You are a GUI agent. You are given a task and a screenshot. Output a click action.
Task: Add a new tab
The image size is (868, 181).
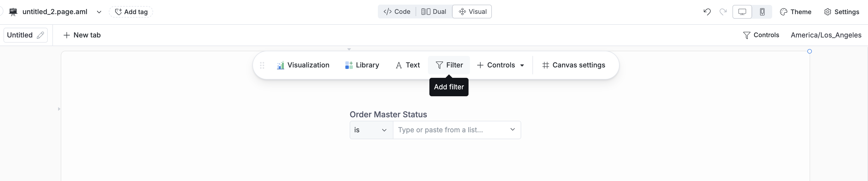click(82, 35)
